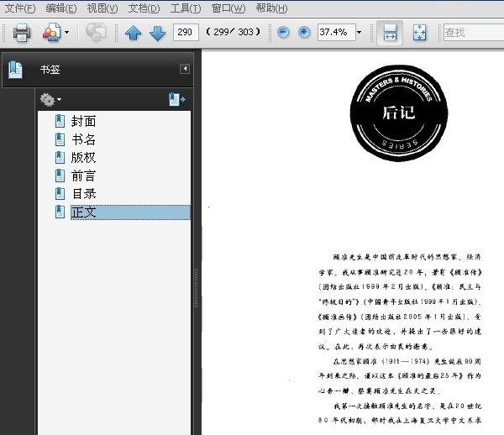
Task: Open the collaboration tool icon
Action: point(51,32)
